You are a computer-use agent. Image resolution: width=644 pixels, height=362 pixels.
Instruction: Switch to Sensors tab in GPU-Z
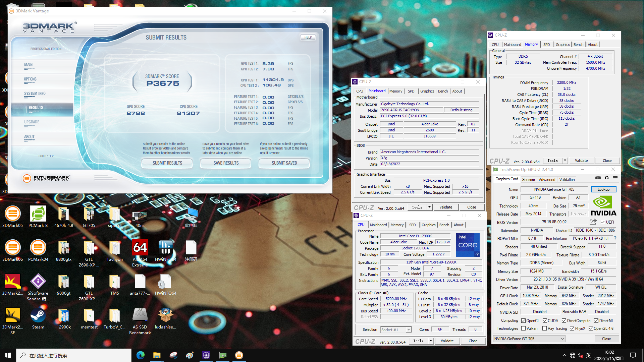tap(528, 180)
